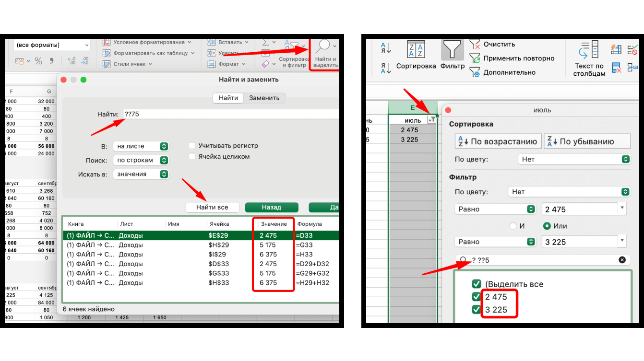Viewport: 644px width, 361px height.
Task: Click the percent style icon
Action: tap(38, 61)
